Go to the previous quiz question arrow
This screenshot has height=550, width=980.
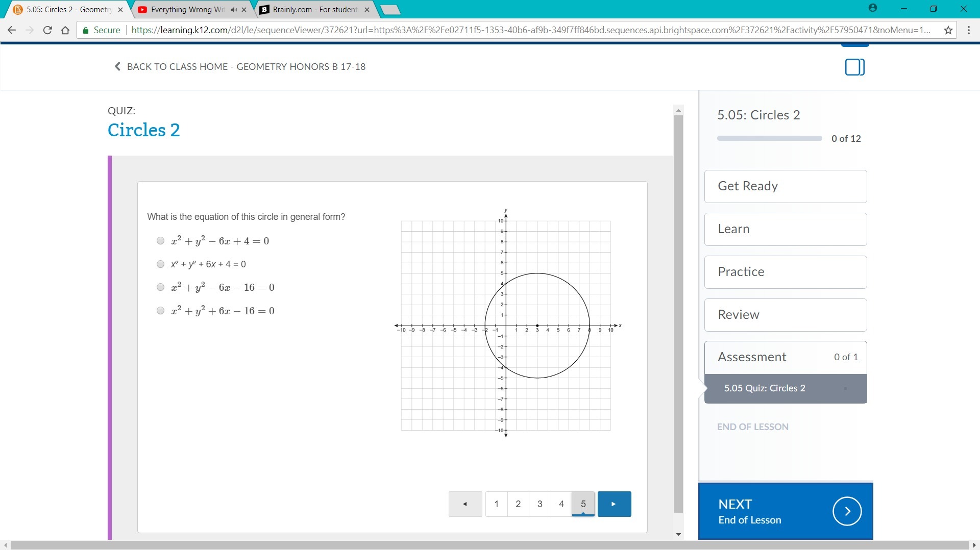465,504
